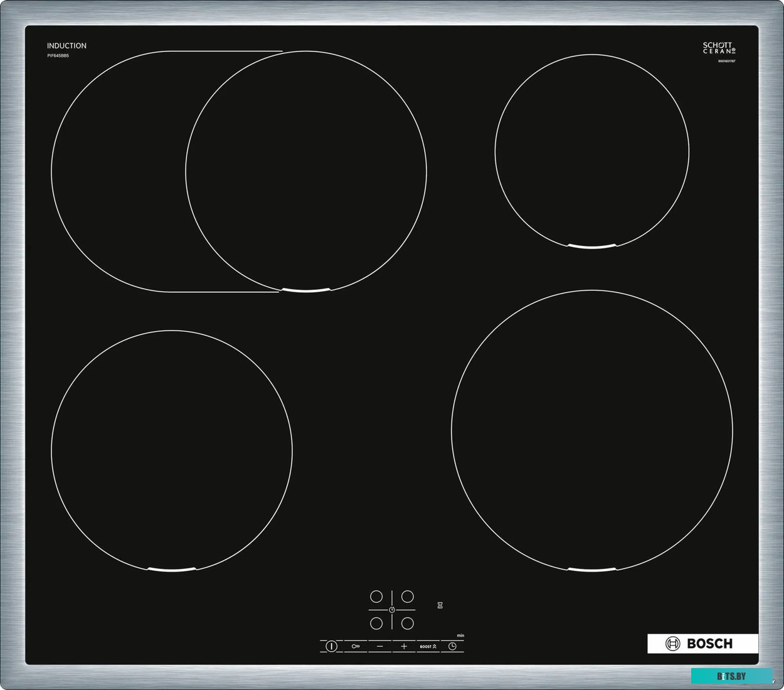
Task: Click the large bottom-right cooking zone
Action: click(x=591, y=431)
